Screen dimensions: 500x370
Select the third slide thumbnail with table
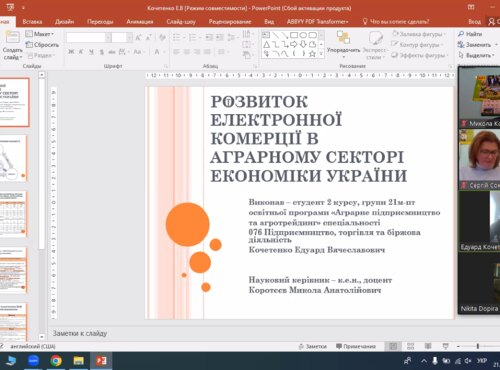13,214
